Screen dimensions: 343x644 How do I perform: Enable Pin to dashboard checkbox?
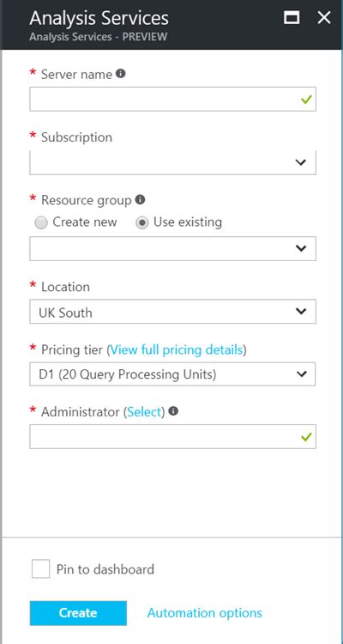40,569
